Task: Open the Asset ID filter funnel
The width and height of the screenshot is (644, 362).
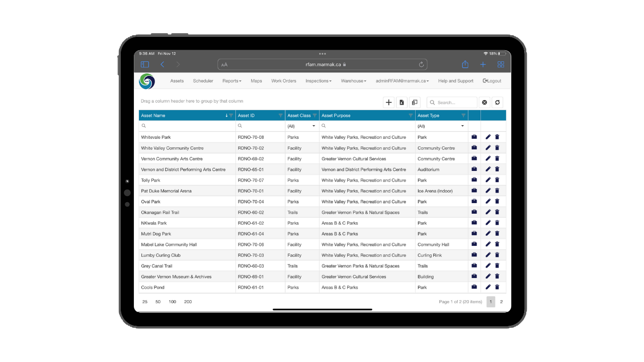Action: (x=281, y=115)
